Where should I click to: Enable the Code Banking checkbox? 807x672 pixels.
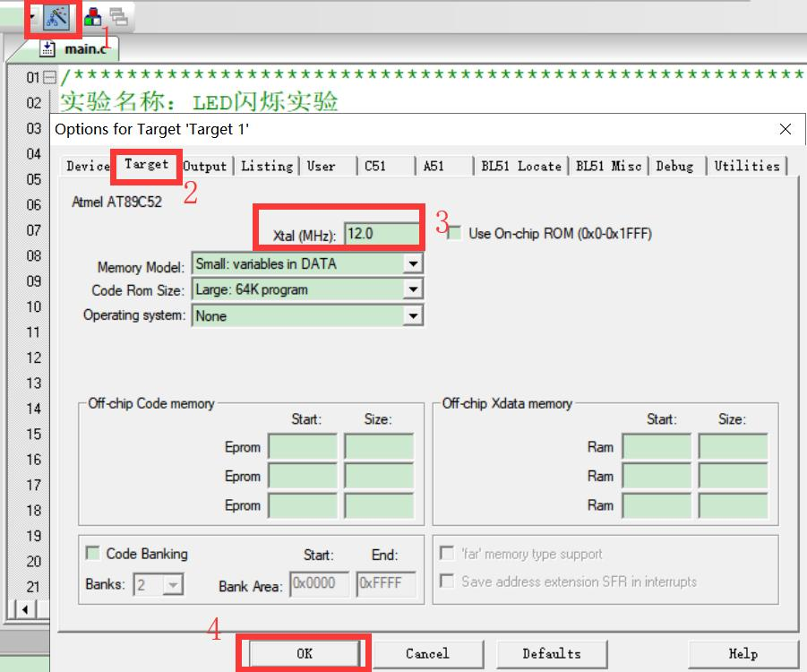[92, 553]
